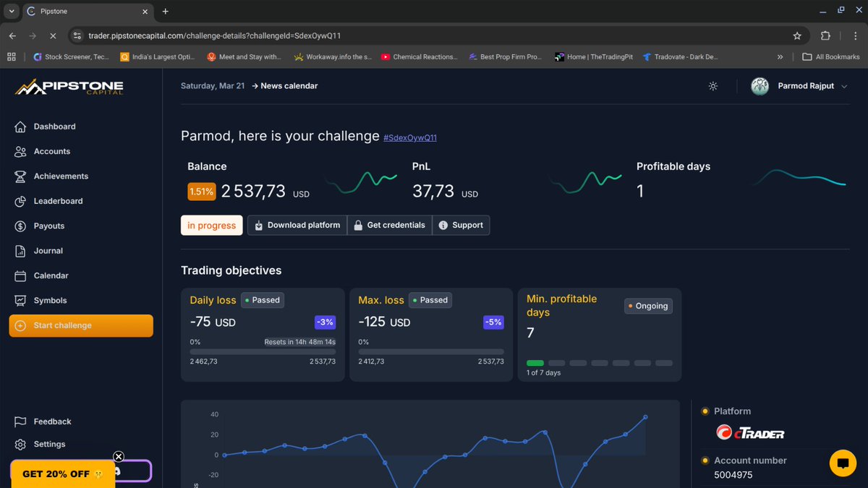
Task: Open the browser extensions puzzle icon
Action: click(x=825, y=35)
